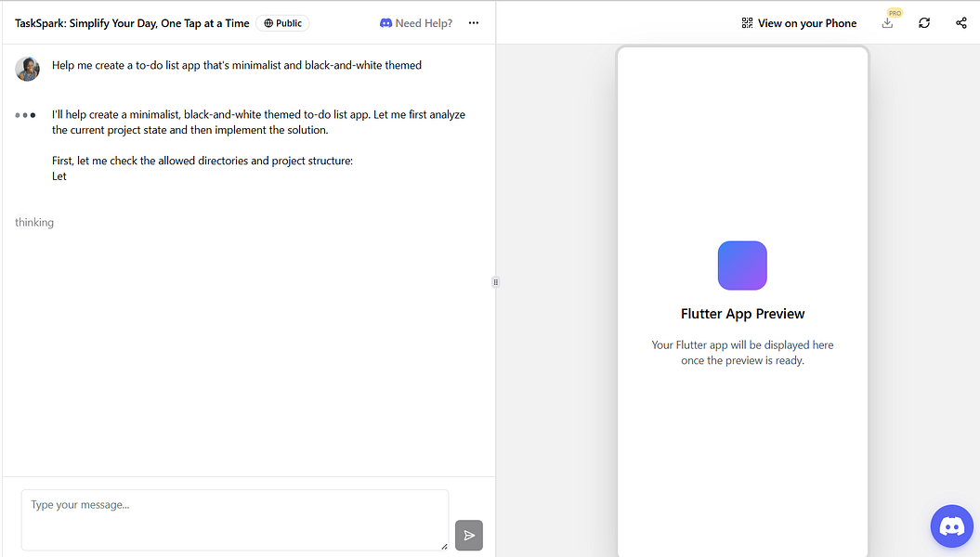This screenshot has width=980, height=557.
Task: Focus the Type your message input field
Action: (235, 520)
